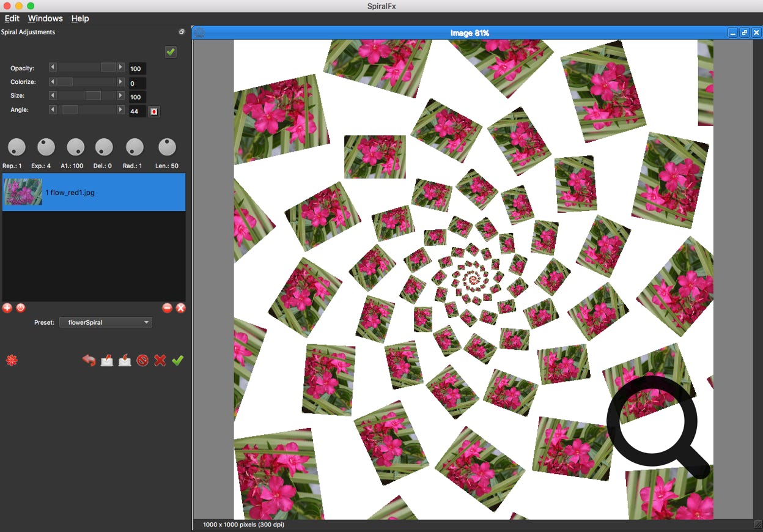Select the flow_red1.jpg thumbnail
The image size is (763, 532).
coord(23,192)
